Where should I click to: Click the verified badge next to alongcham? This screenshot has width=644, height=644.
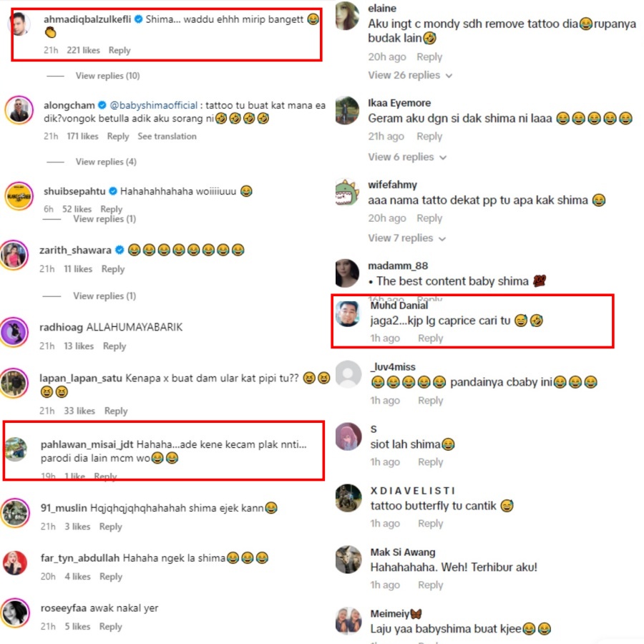coord(102,106)
